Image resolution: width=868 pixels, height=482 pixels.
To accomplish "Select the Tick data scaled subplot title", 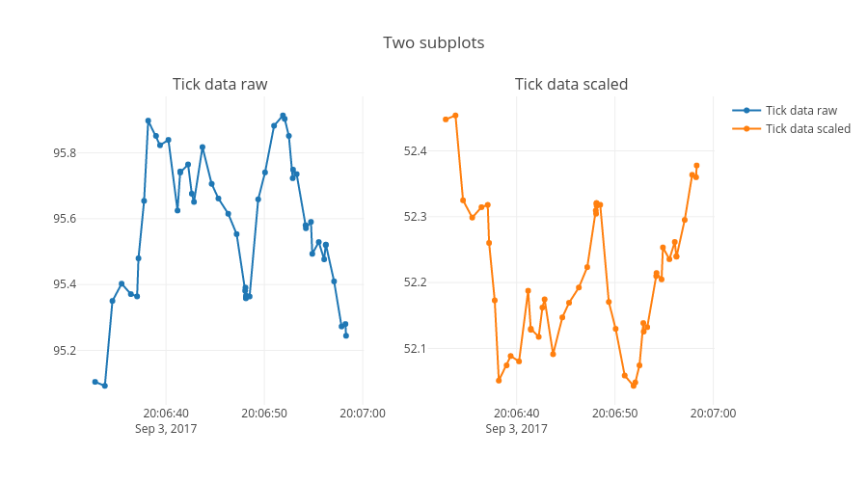I will coord(571,84).
